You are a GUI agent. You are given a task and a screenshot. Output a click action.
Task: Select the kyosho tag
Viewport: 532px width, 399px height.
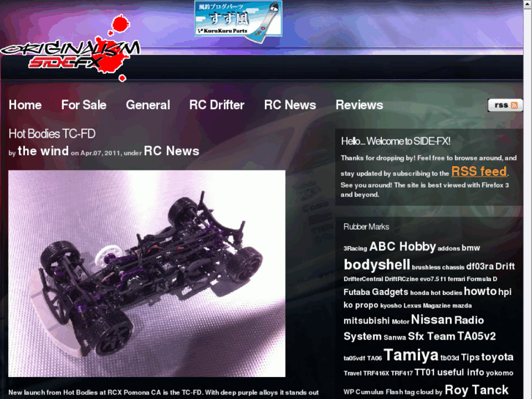[391, 305]
